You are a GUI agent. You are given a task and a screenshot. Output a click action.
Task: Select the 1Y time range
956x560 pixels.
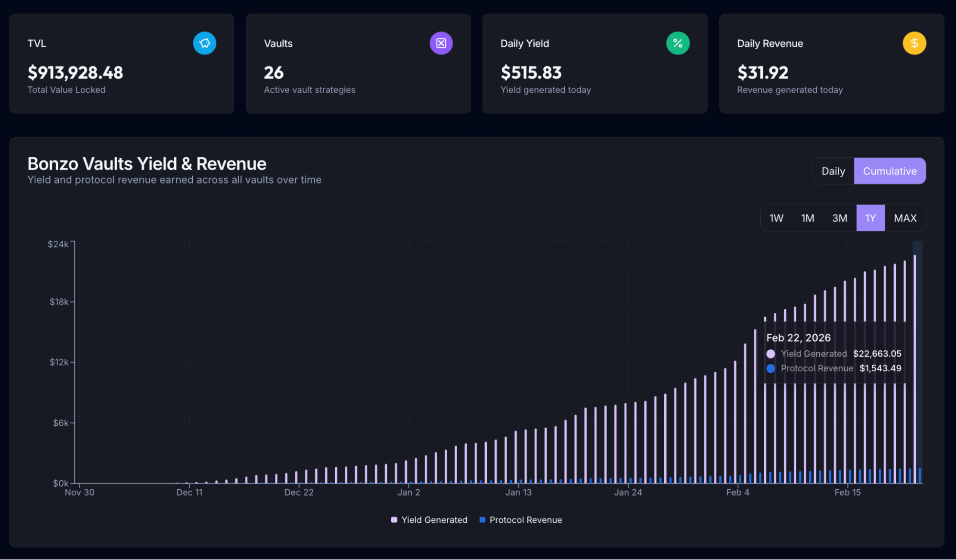point(870,218)
